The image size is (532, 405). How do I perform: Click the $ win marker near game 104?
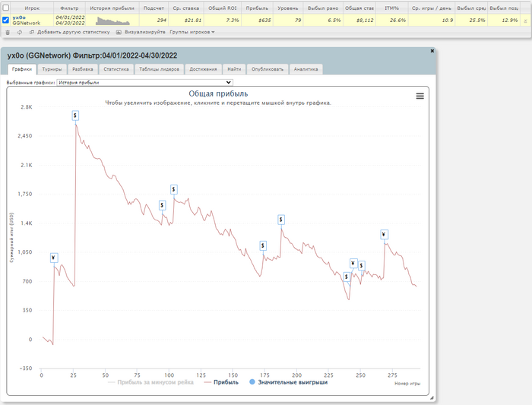coord(174,190)
